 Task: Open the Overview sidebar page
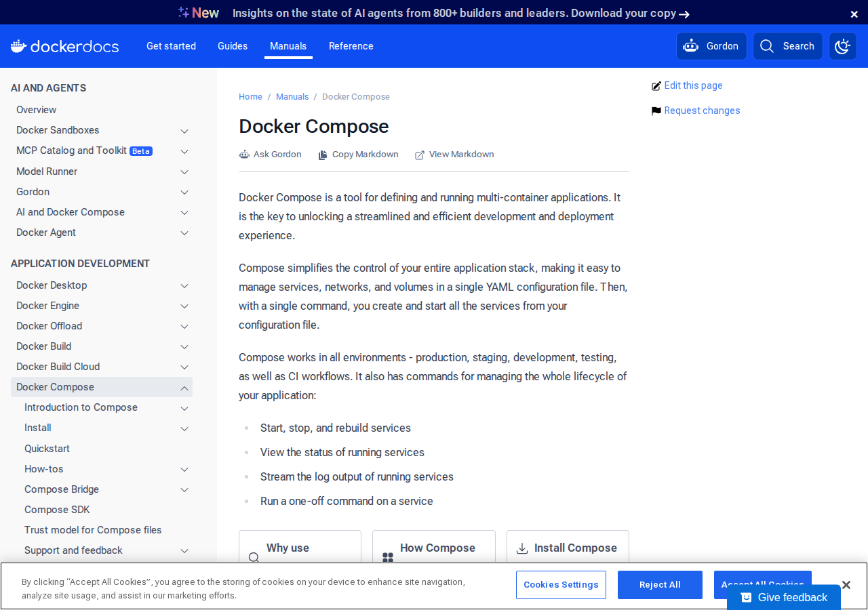36,110
